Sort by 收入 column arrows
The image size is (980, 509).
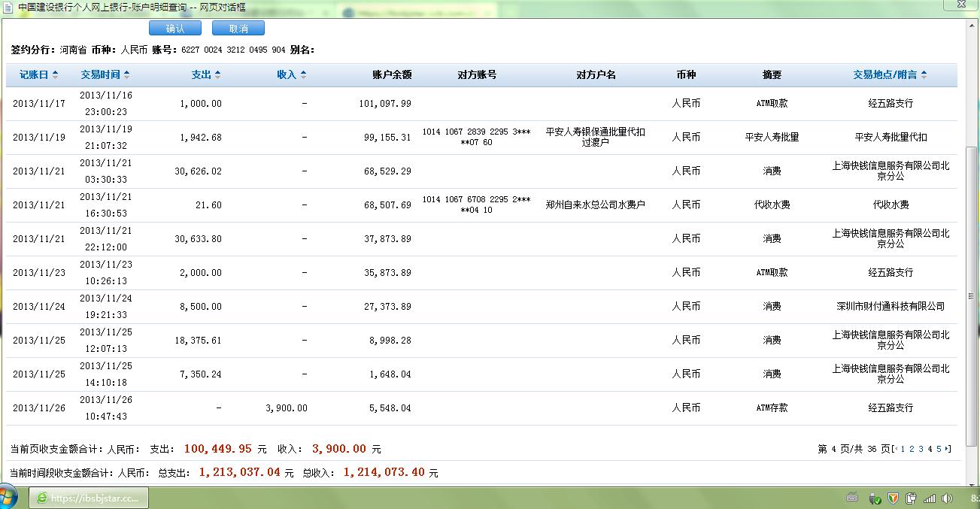pos(303,74)
